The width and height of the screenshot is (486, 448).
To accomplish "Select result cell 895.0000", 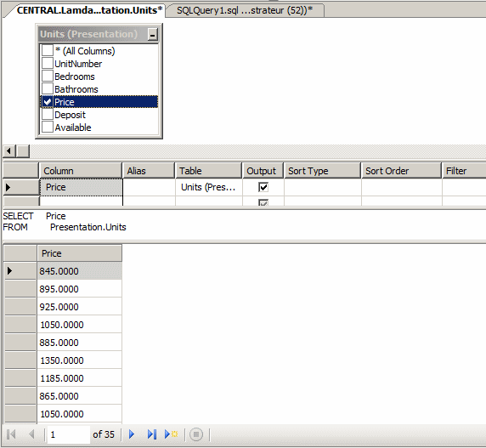I will 80,289.
